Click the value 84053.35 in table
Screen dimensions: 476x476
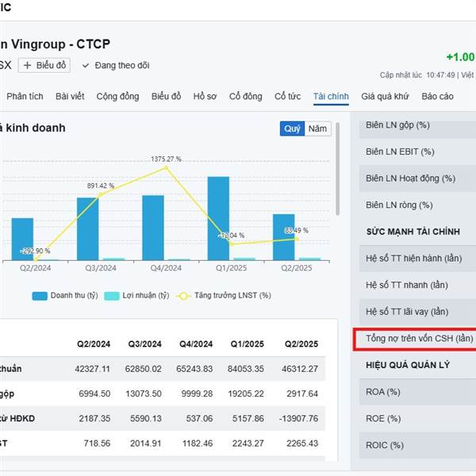pyautogui.click(x=246, y=369)
